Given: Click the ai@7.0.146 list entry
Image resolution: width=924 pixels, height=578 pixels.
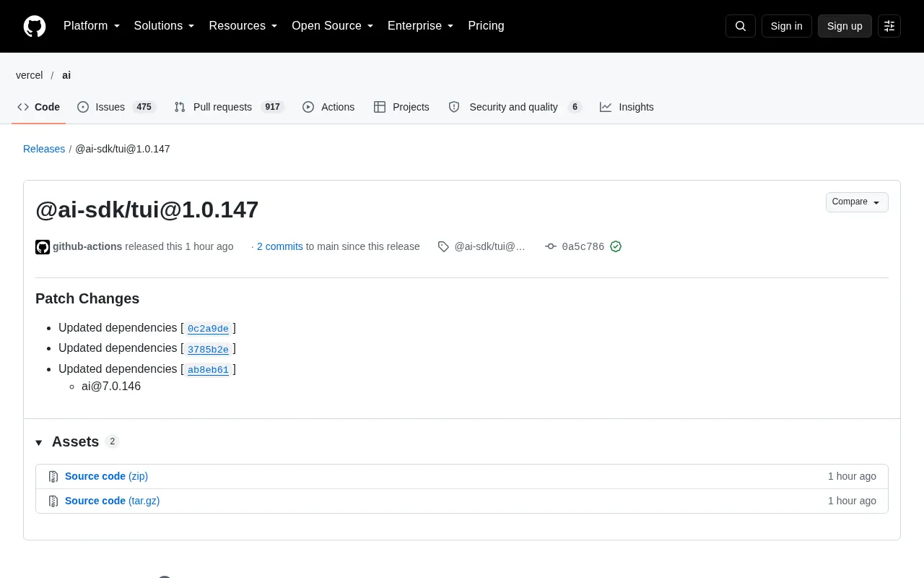Looking at the screenshot, I should (111, 387).
